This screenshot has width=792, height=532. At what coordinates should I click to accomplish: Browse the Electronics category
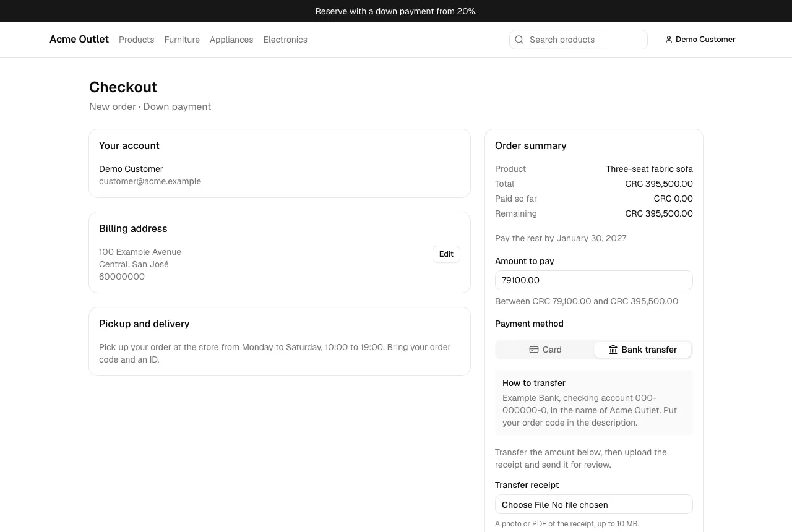coord(285,40)
